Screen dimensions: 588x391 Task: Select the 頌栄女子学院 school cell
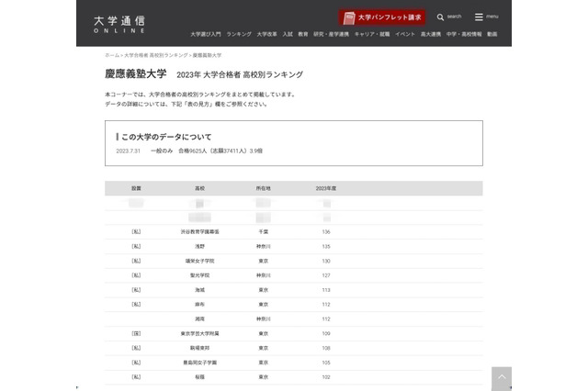coord(200,261)
